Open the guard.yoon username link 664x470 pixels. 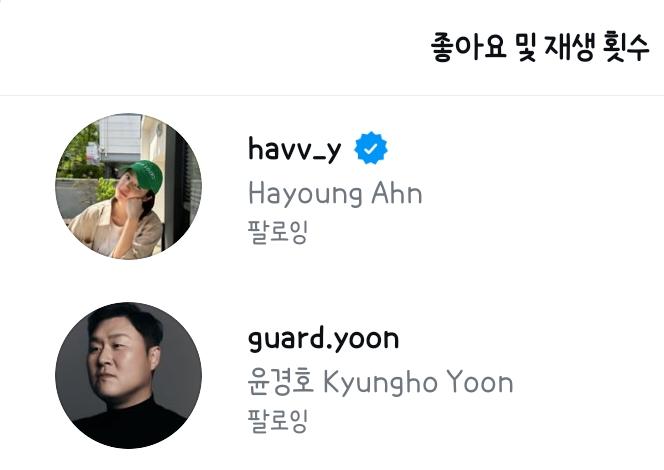point(324,339)
